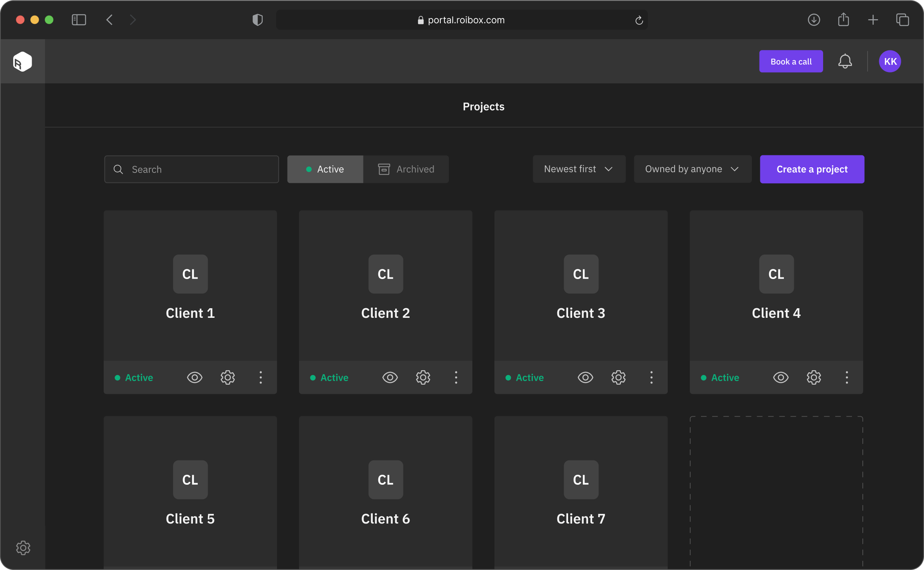Toggle the Client 2 eye preview icon

click(390, 377)
